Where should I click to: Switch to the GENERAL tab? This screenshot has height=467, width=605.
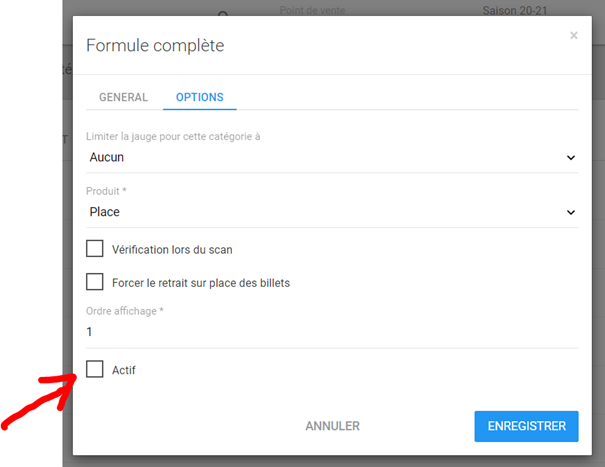click(123, 98)
